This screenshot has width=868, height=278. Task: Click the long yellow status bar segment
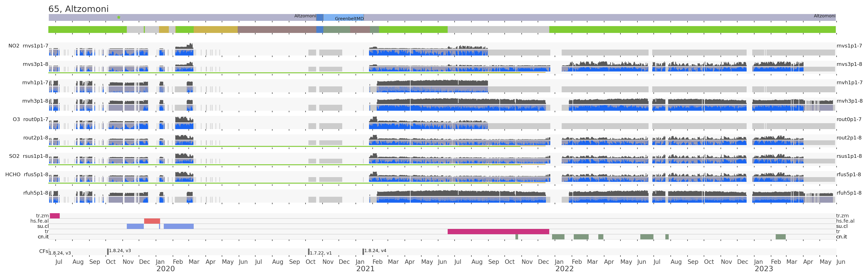pos(216,30)
